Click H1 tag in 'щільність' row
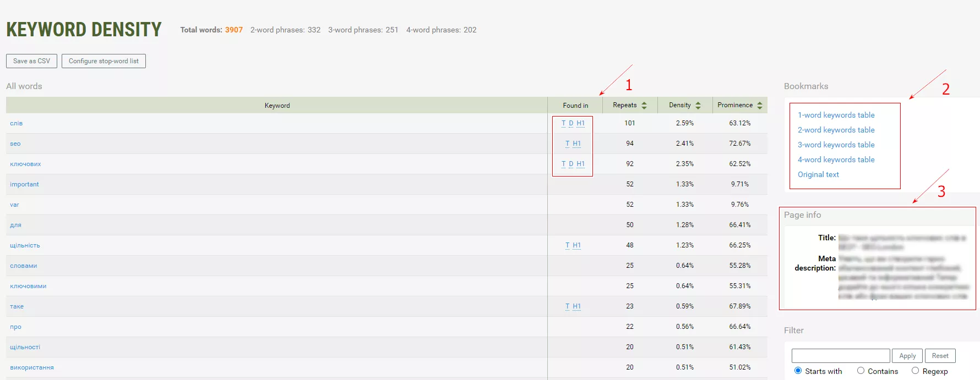The width and height of the screenshot is (980, 380). [x=576, y=245]
